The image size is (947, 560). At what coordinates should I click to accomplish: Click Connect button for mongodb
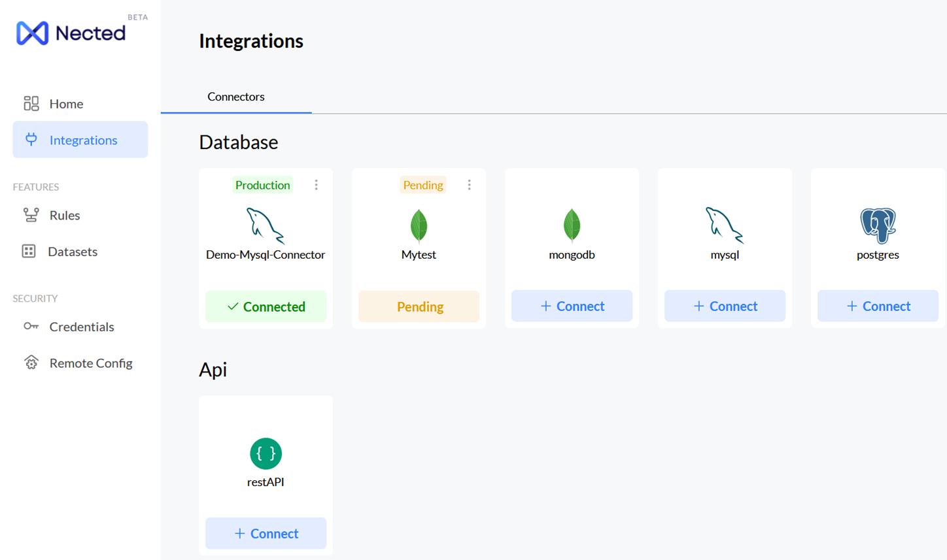(572, 306)
